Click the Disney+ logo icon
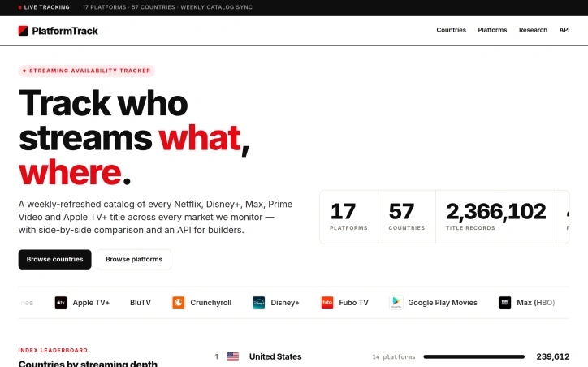This screenshot has width=588, height=367. coord(259,303)
